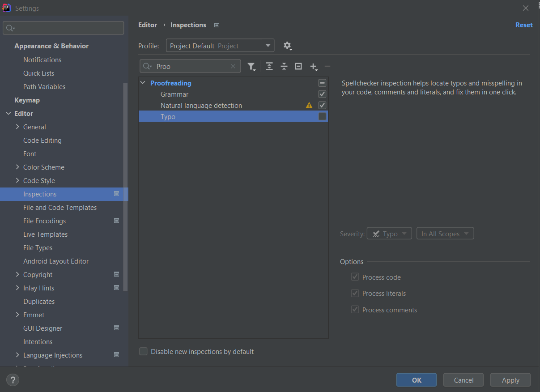Open the add inspection plus menu

[314, 67]
